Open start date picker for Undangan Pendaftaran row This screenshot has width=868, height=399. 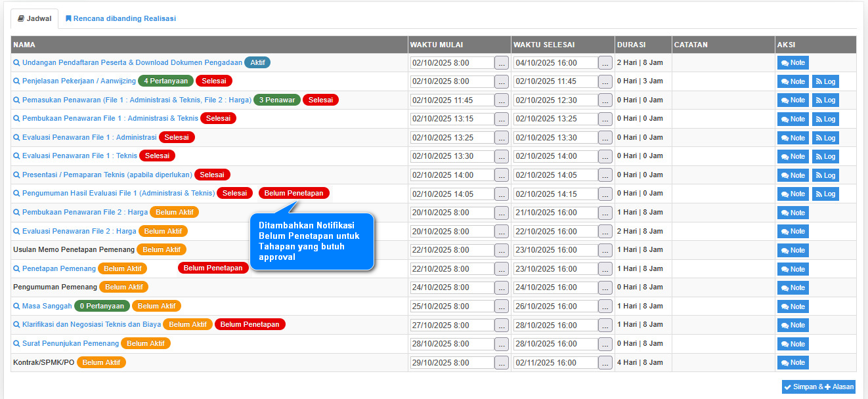[502, 63]
